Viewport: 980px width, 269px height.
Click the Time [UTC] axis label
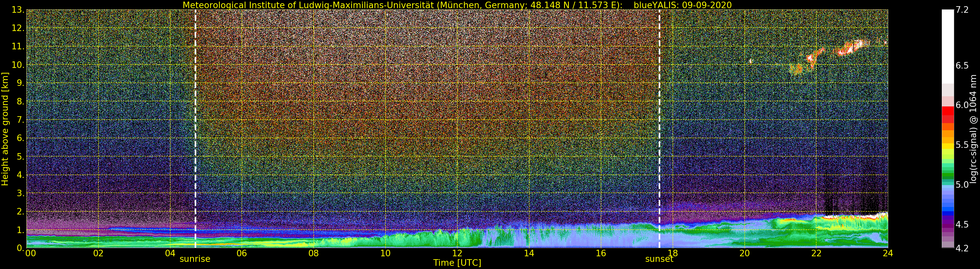[457, 263]
